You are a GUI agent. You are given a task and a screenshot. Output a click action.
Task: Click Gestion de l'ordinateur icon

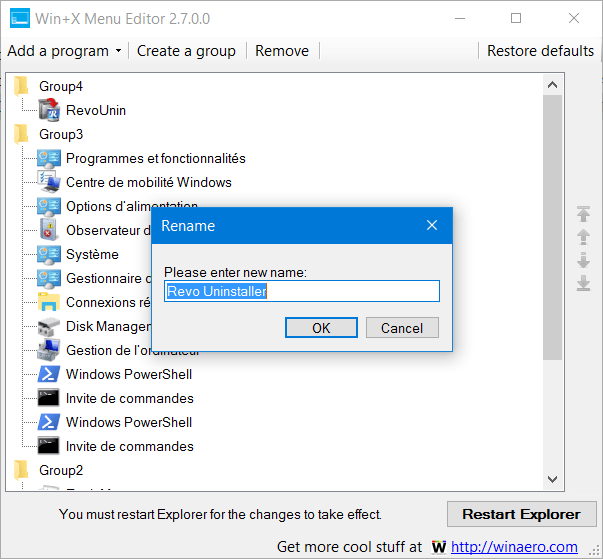coord(49,350)
